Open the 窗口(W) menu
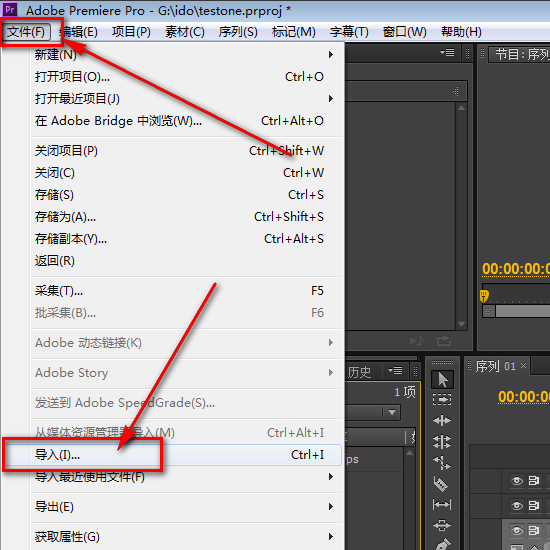 [x=404, y=32]
